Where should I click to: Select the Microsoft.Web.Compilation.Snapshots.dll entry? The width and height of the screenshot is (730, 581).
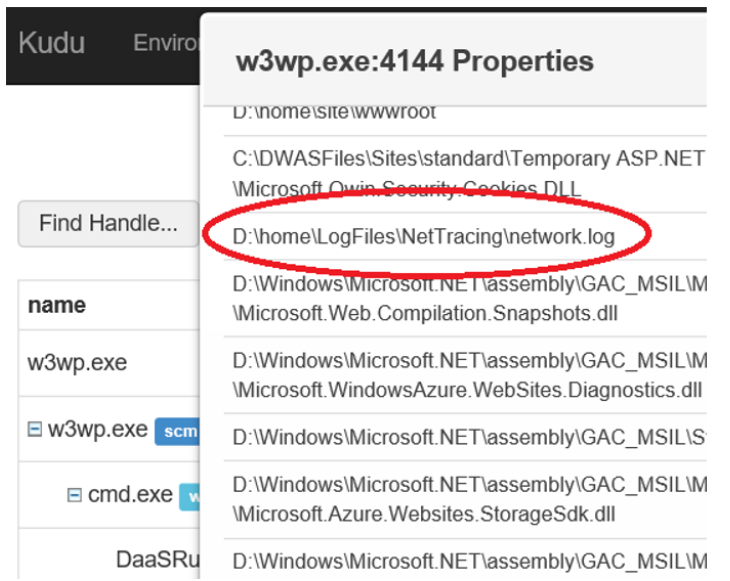[468, 298]
